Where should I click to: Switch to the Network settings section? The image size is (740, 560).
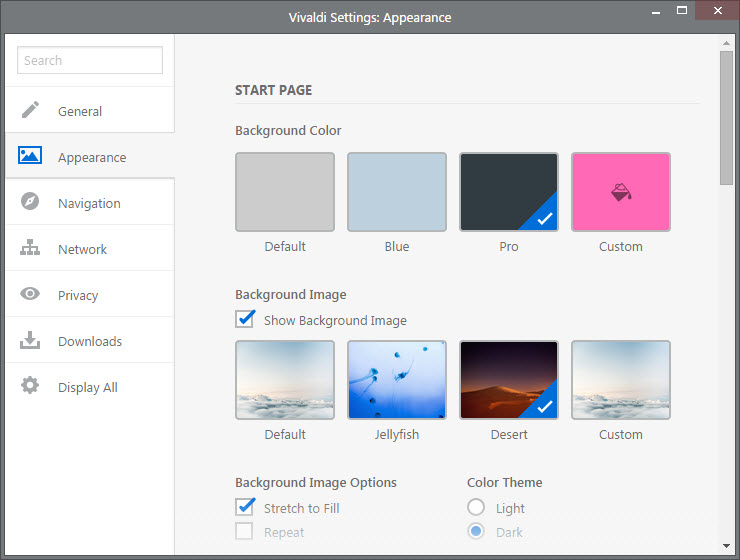click(90, 248)
